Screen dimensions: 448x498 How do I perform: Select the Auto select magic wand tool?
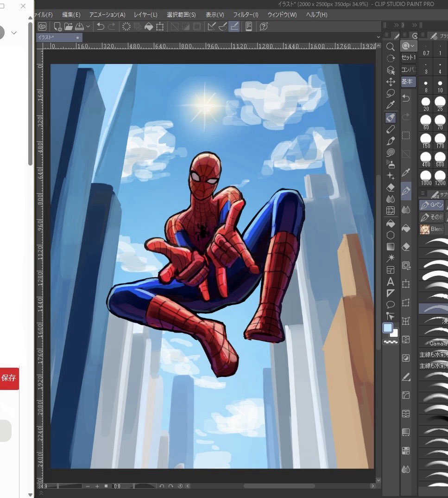(391, 258)
